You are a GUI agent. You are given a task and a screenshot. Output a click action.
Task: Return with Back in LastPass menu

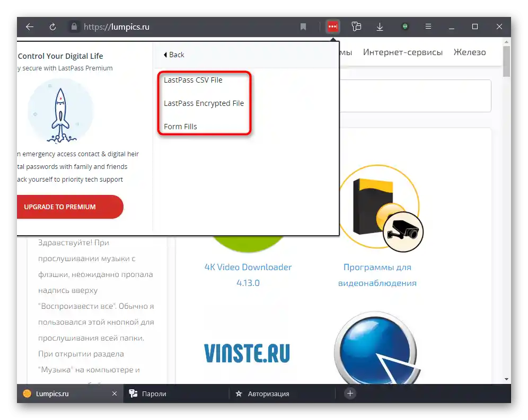[x=174, y=55]
